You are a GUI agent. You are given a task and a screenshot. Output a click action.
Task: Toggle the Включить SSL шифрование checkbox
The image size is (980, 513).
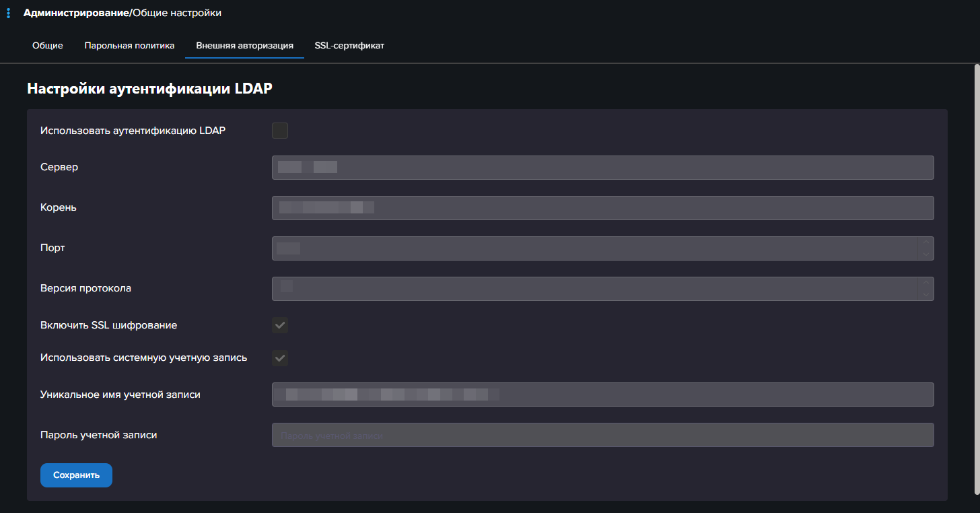pyautogui.click(x=280, y=326)
